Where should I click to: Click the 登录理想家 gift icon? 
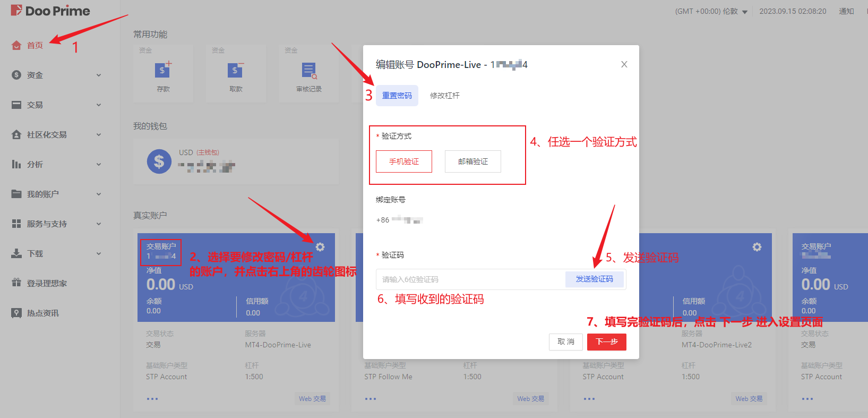point(16,283)
